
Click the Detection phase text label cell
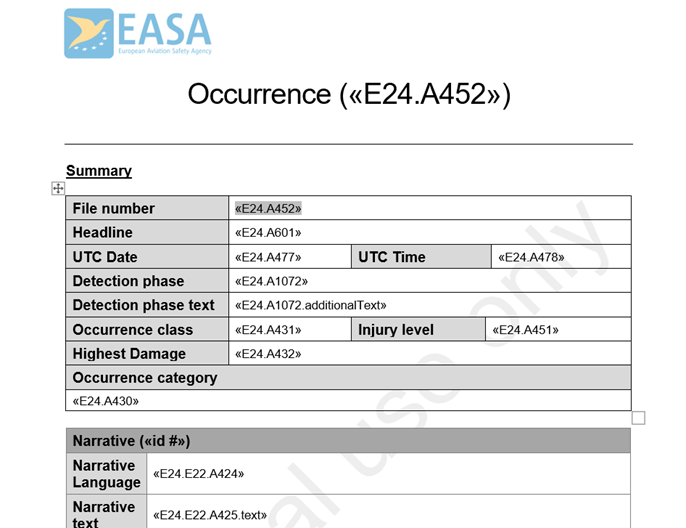pos(144,305)
